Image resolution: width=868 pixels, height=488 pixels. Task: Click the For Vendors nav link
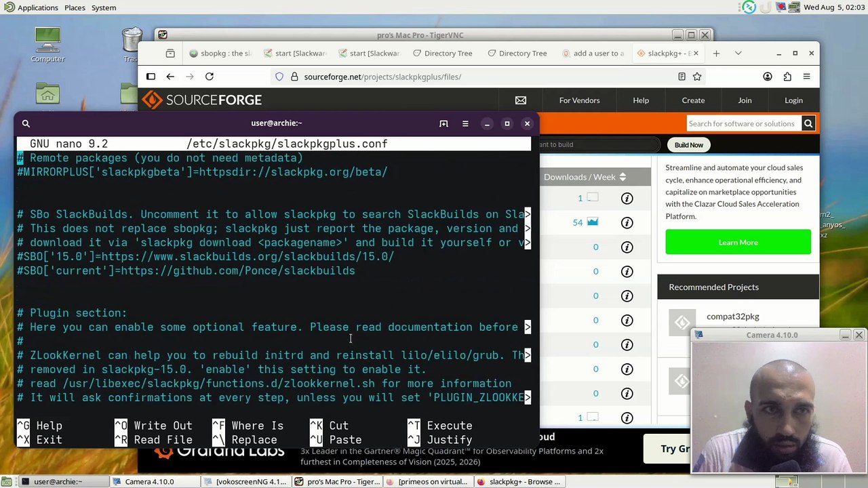point(579,100)
